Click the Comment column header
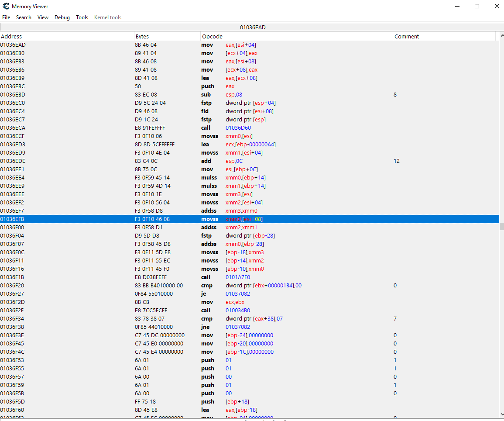The width and height of the screenshot is (504, 421). [444, 37]
